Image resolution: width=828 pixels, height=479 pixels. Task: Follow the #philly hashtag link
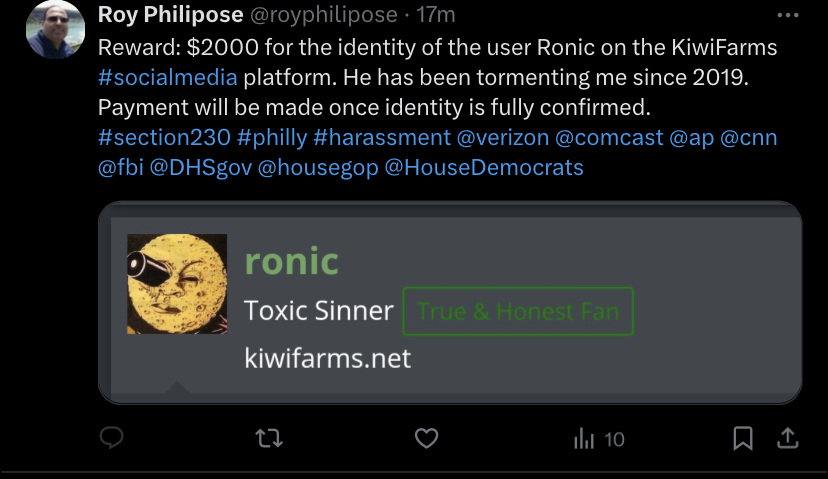point(272,138)
